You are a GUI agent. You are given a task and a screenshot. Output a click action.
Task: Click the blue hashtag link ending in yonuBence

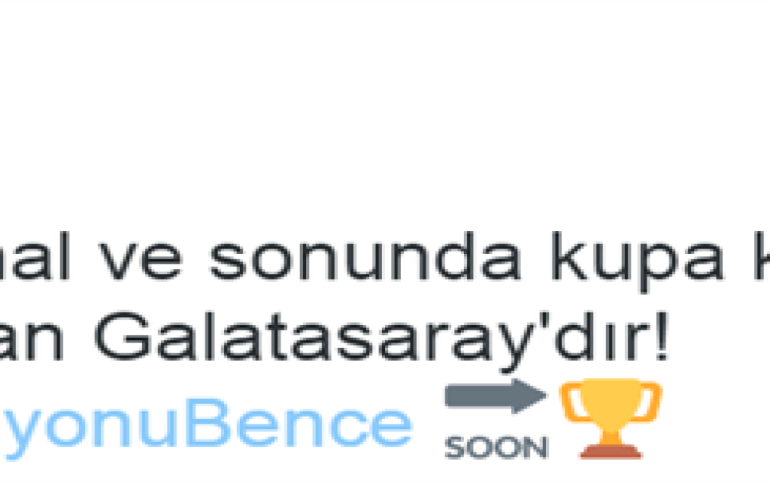pyautogui.click(x=206, y=426)
